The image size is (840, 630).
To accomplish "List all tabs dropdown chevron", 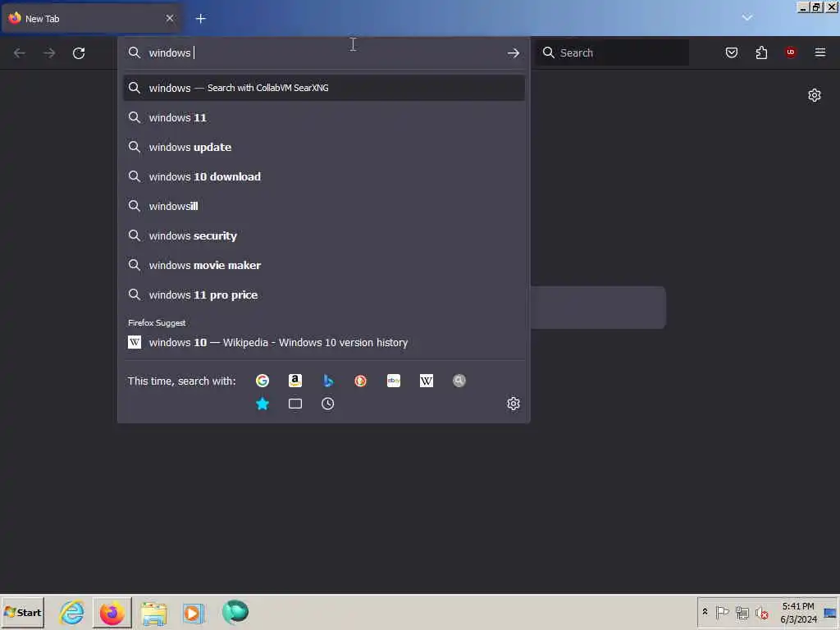I will tap(747, 18).
